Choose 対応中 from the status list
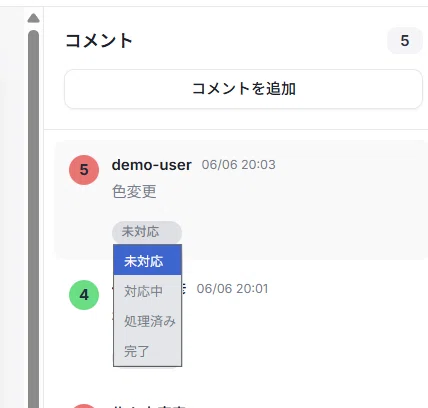The image size is (428, 408). (148, 291)
